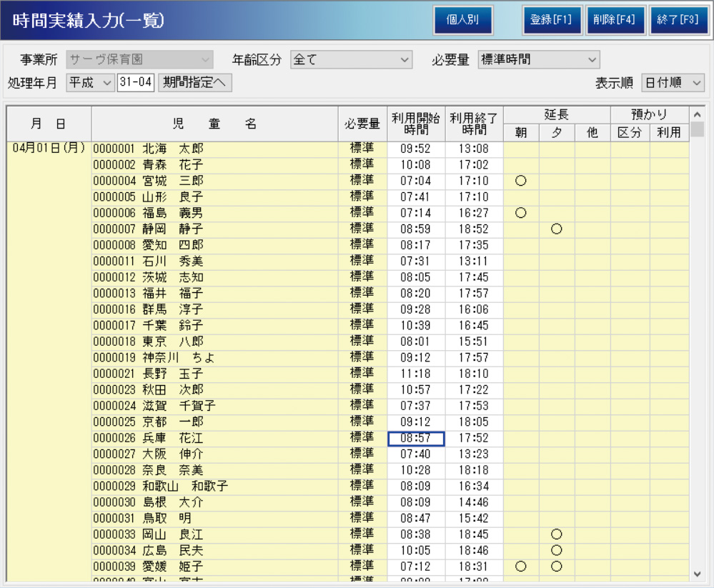Click the scrollbar down arrow

pyautogui.click(x=698, y=573)
